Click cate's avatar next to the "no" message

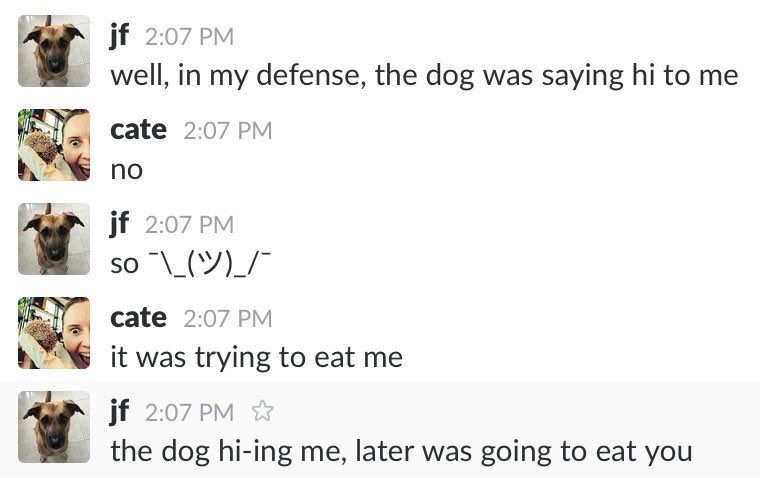pos(54,145)
